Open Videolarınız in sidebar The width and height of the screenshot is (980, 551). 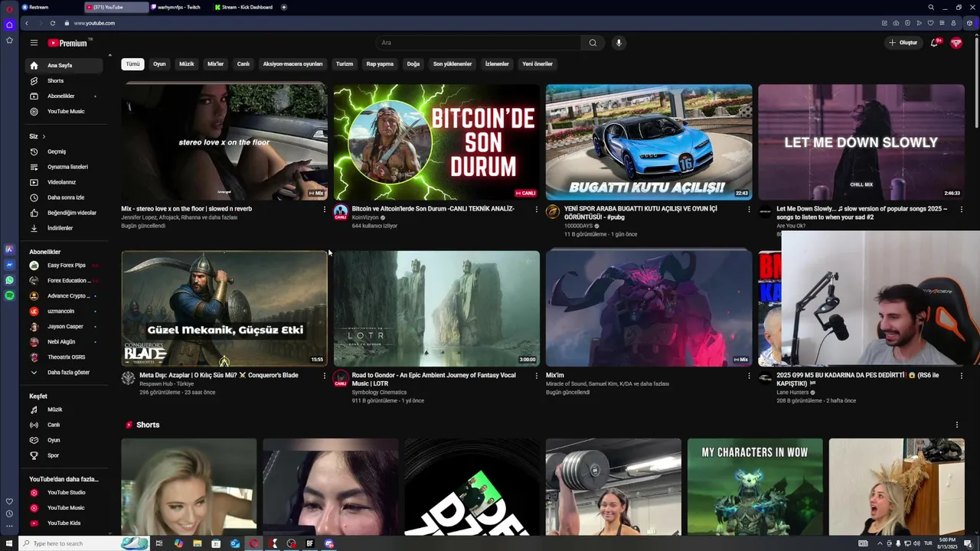(x=64, y=182)
